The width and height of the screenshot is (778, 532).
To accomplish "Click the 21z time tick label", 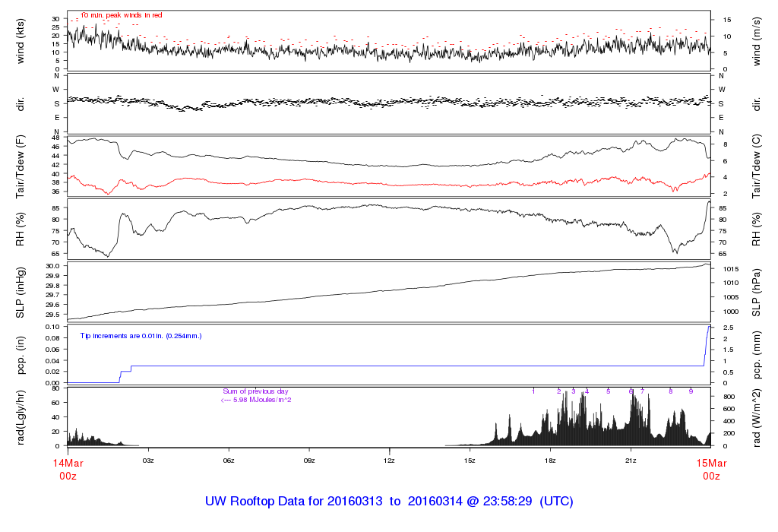I will (x=631, y=461).
